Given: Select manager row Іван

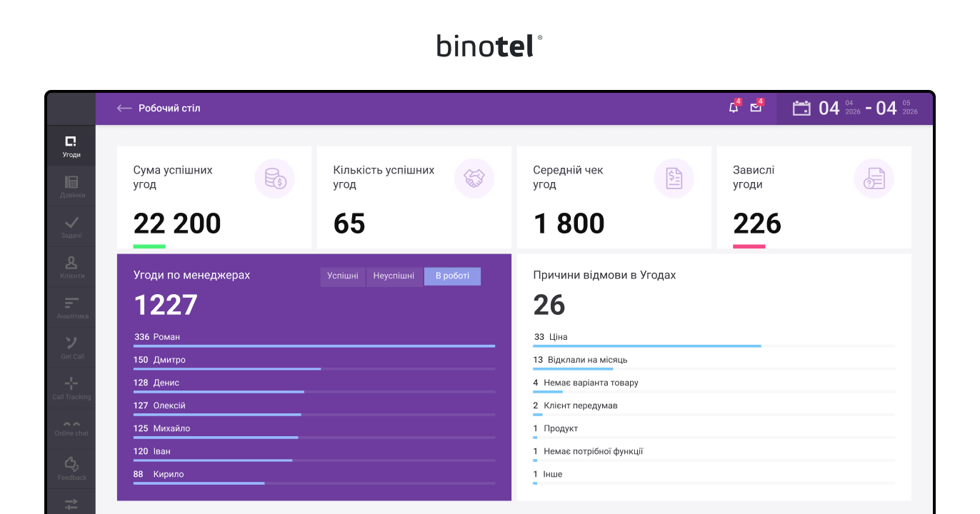Looking at the screenshot, I should [x=314, y=454].
